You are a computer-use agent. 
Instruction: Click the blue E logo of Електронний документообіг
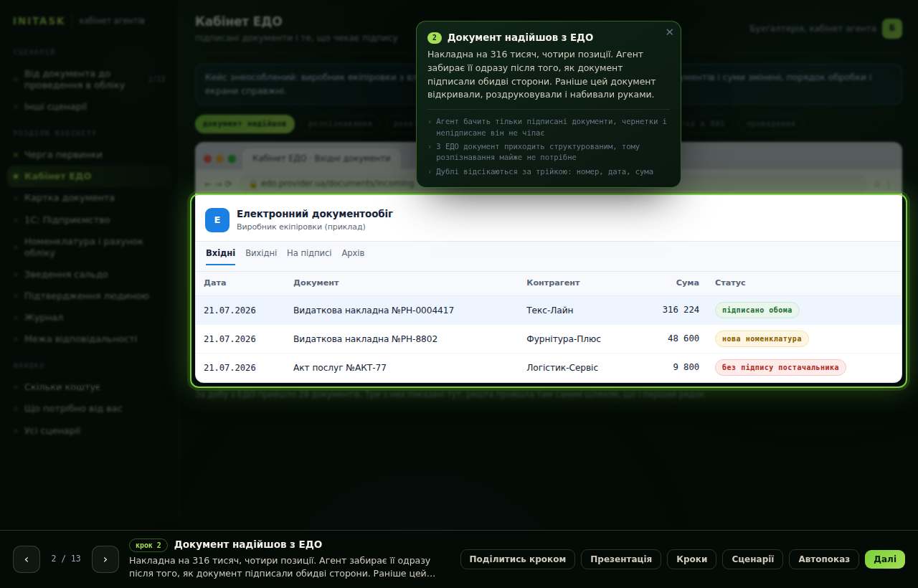point(217,220)
